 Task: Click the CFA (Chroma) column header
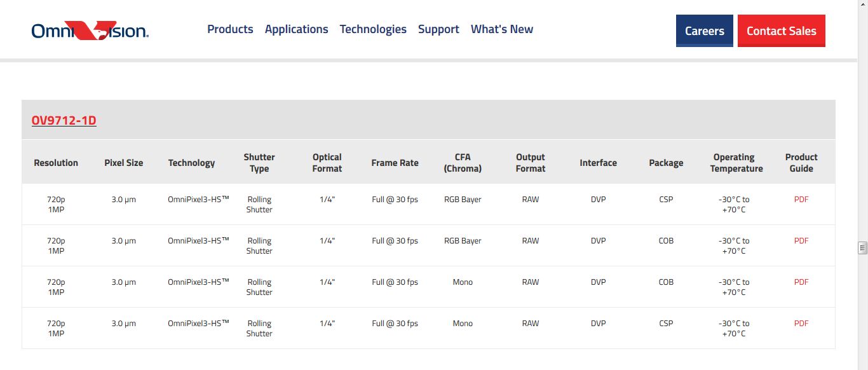pos(463,163)
